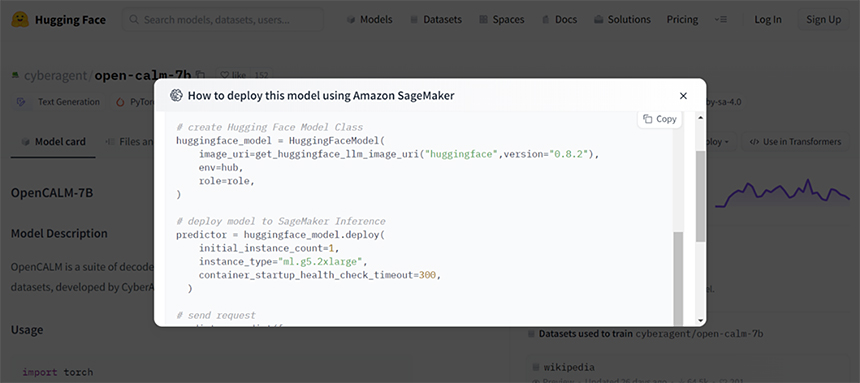Expand the Solutions menu
This screenshot has width=860, height=383.
tap(623, 19)
